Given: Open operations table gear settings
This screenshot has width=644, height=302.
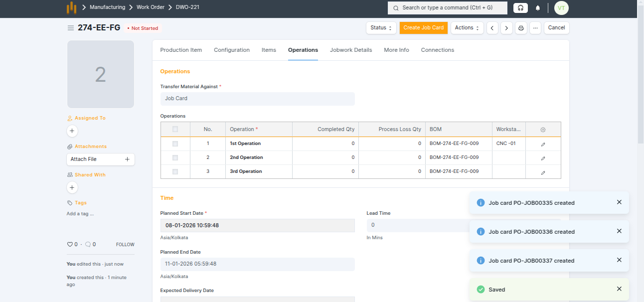Looking at the screenshot, I should (543, 130).
